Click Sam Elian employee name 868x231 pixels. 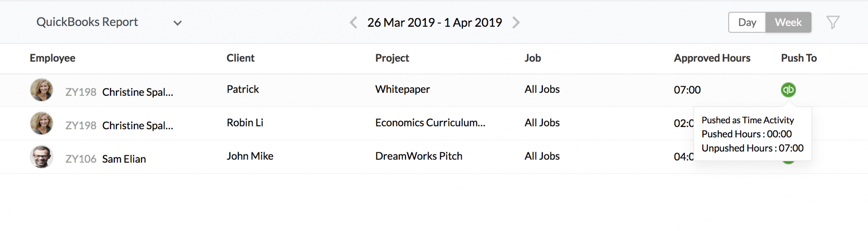point(124,159)
